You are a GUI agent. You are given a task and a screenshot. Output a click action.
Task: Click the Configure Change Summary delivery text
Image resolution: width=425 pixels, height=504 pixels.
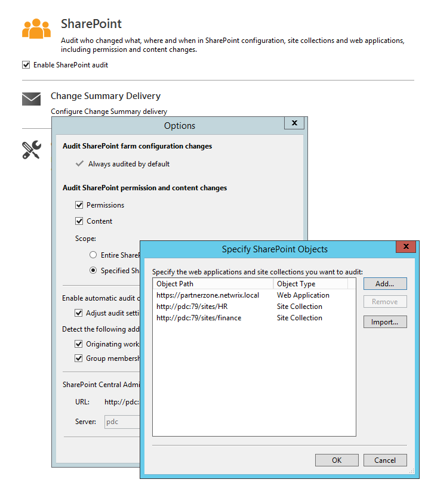pos(109,112)
